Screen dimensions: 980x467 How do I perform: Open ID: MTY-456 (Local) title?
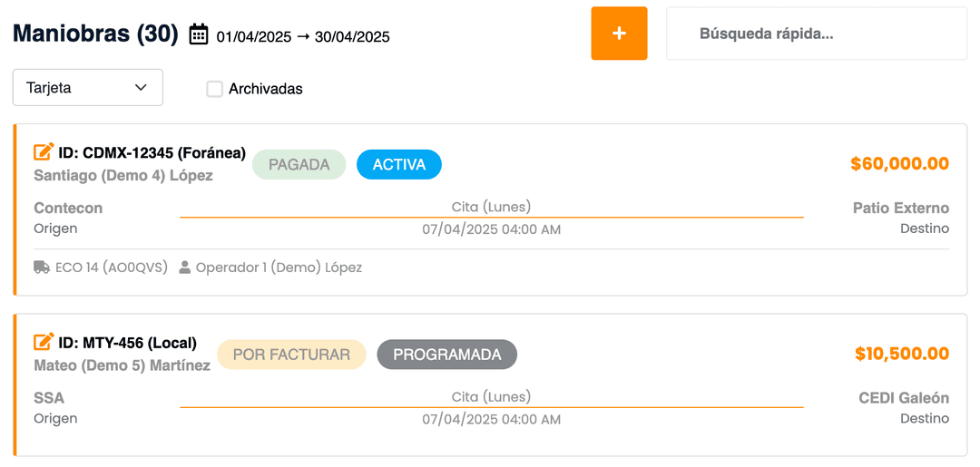(x=127, y=343)
